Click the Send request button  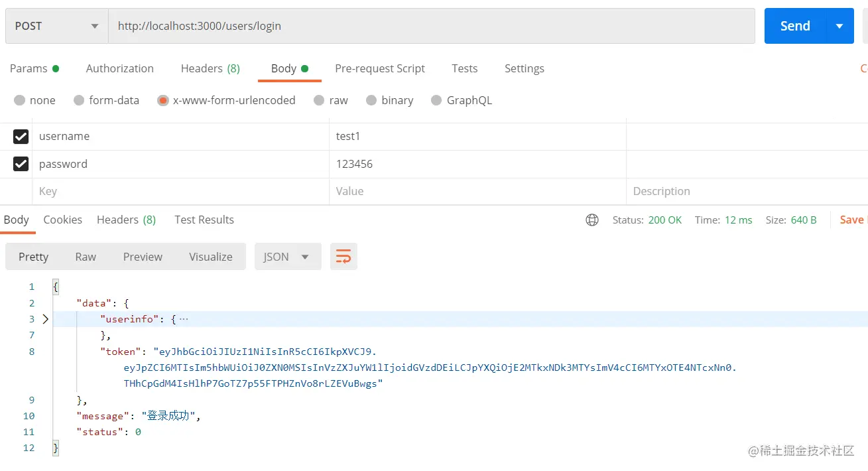tap(795, 26)
